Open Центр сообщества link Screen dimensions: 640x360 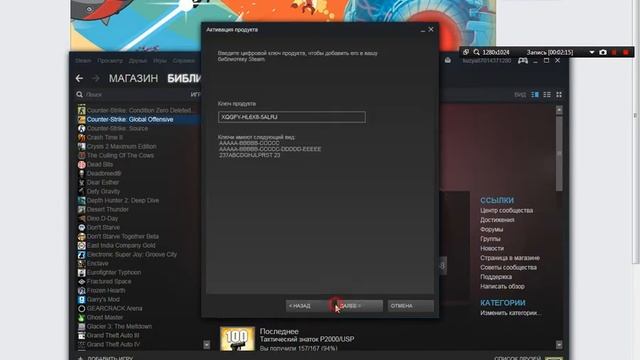507,211
